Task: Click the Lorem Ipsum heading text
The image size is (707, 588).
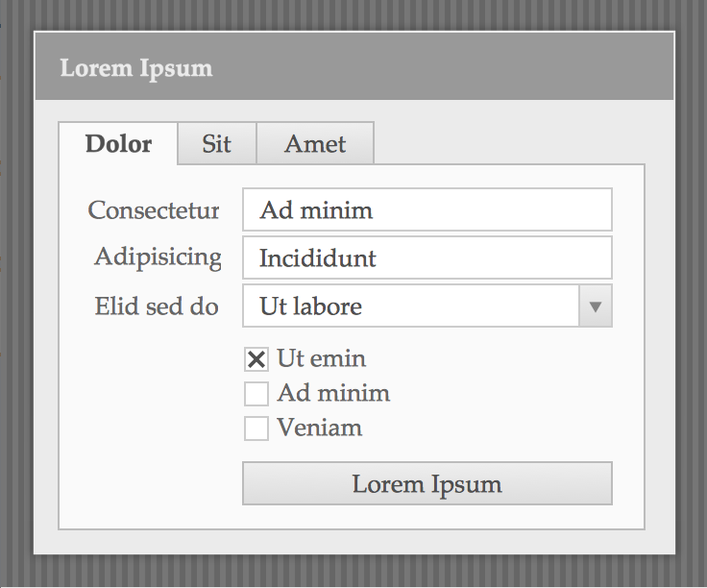Action: coord(136,68)
